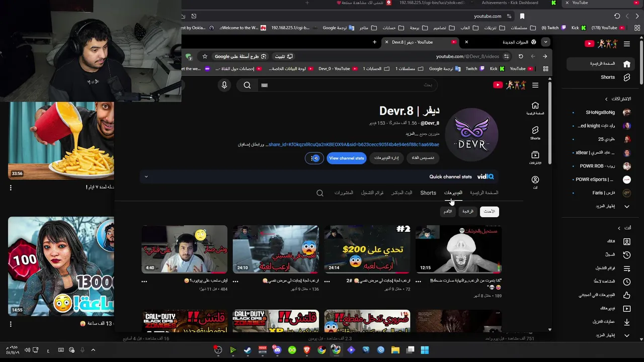Click the إدارة الفيديوهات manage videos button
Screen dimensions: 644x362
pos(386,158)
